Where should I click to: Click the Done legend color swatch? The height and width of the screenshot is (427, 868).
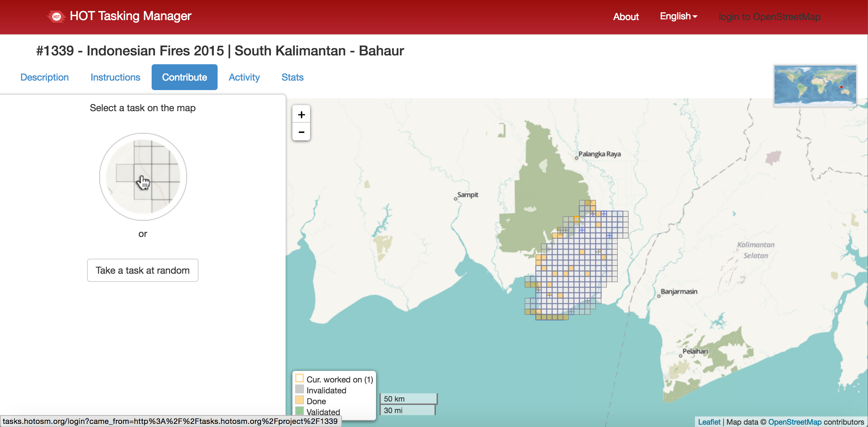click(300, 400)
